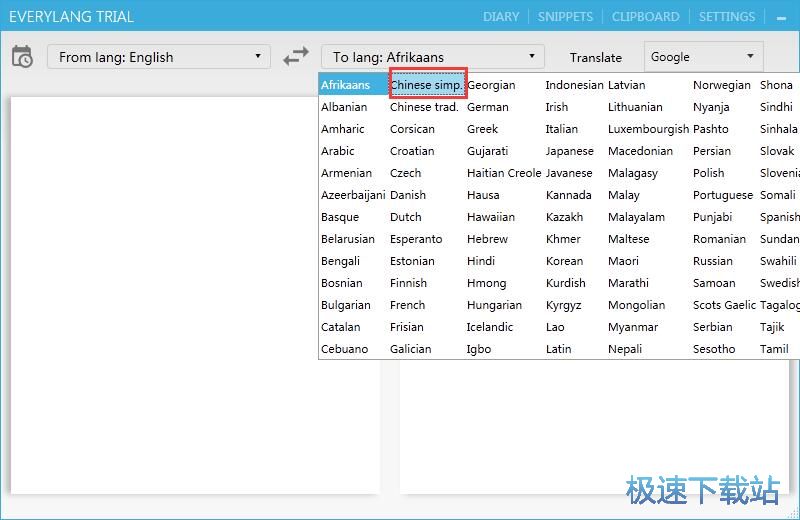Pick Cebuano from the list
This screenshot has width=800, height=520.
(x=344, y=349)
